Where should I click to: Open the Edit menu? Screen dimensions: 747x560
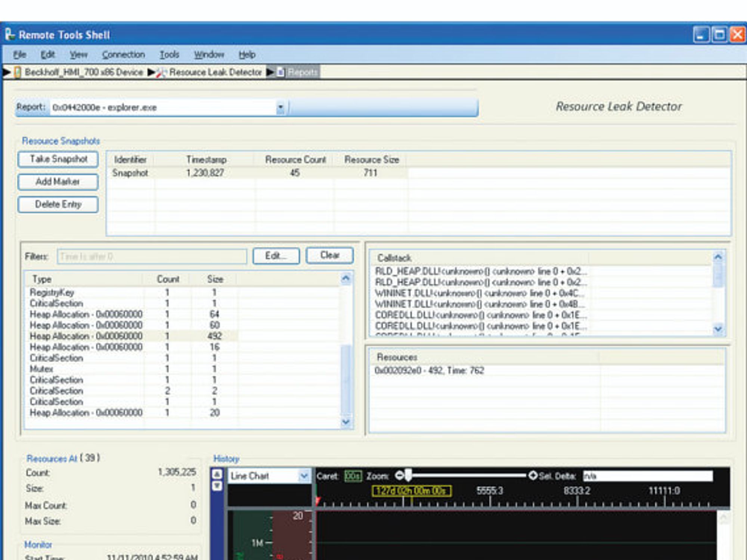point(47,55)
